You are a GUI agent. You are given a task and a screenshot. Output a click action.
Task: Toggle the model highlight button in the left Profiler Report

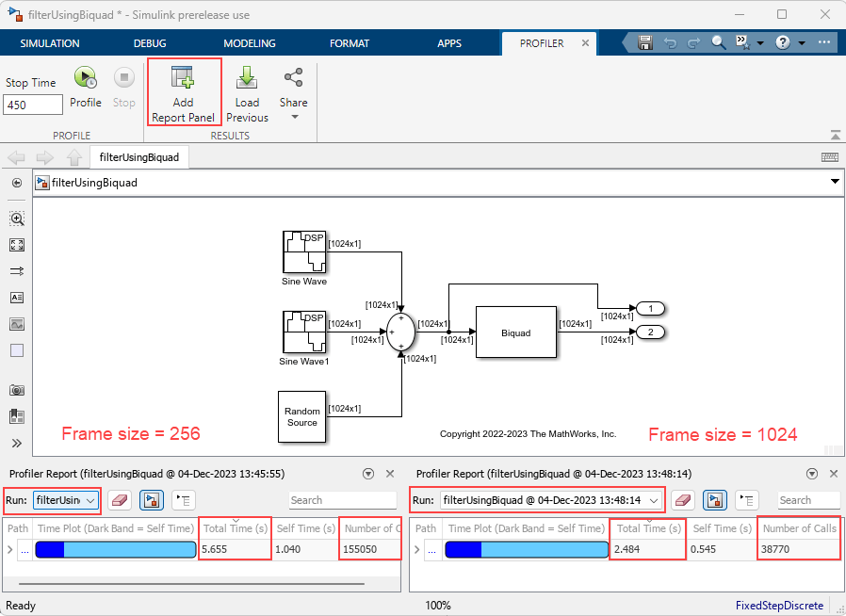[151, 500]
